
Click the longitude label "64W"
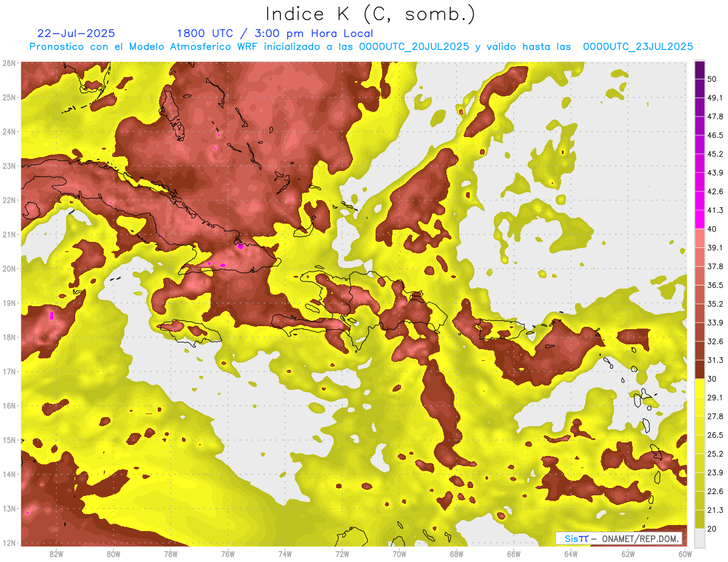pyautogui.click(x=570, y=554)
